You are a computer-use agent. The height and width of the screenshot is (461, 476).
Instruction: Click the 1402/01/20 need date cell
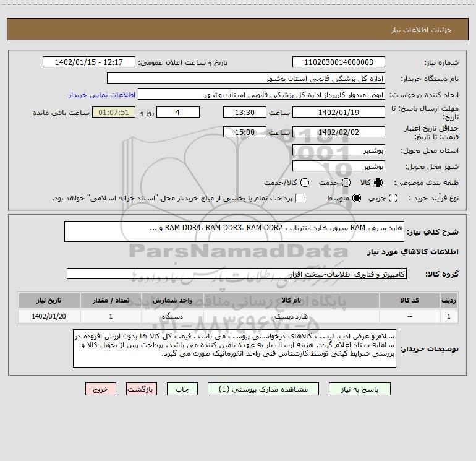(x=49, y=316)
